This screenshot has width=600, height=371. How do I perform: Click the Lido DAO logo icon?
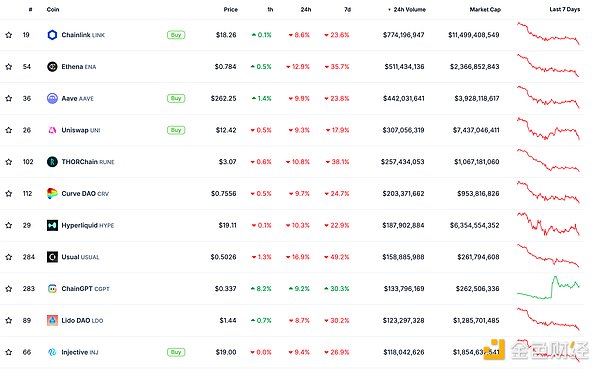pyautogui.click(x=52, y=321)
